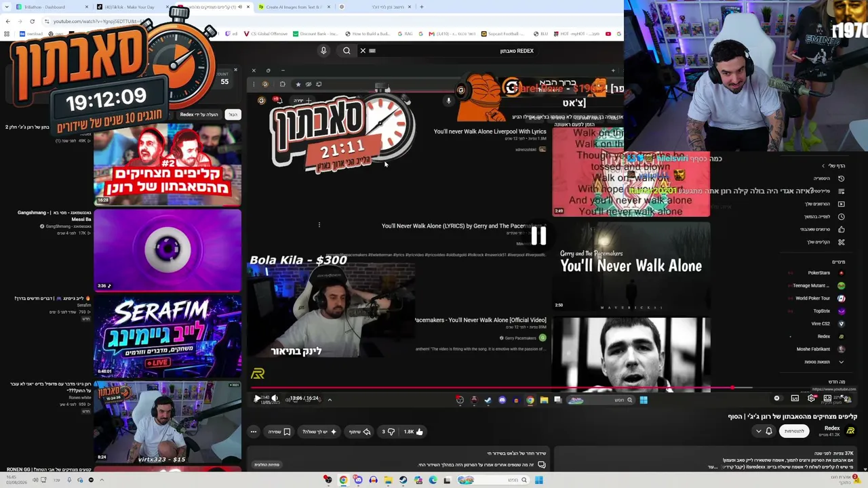
Task: Share the video with the share arrow button
Action: [360, 432]
